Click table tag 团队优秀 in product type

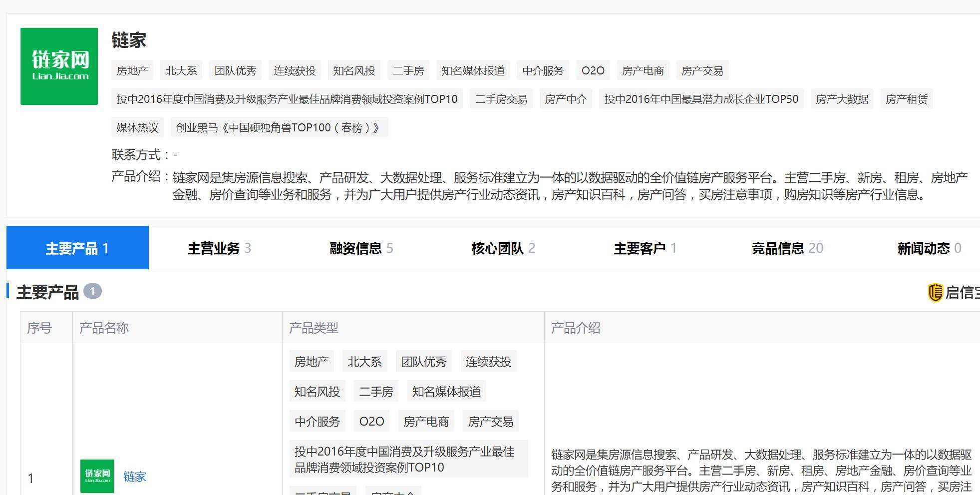424,362
